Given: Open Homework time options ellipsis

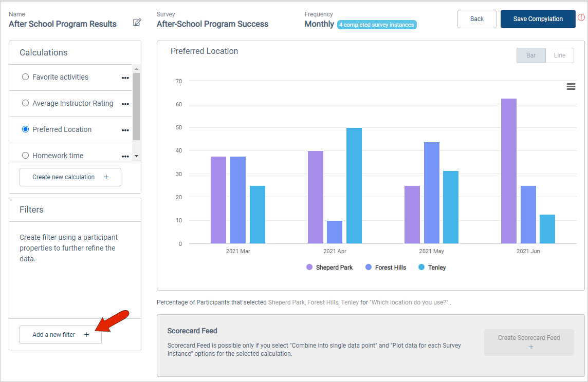Looking at the screenshot, I should pos(125,156).
